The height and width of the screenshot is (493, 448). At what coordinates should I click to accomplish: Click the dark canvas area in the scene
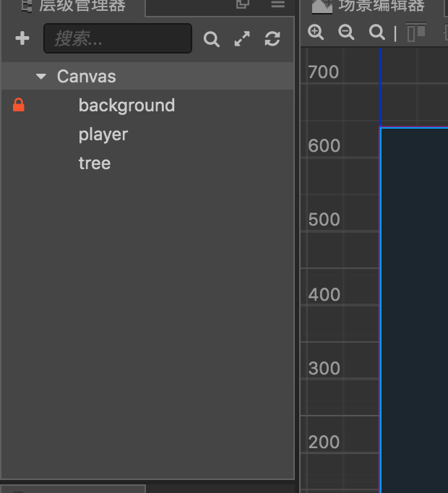414,304
